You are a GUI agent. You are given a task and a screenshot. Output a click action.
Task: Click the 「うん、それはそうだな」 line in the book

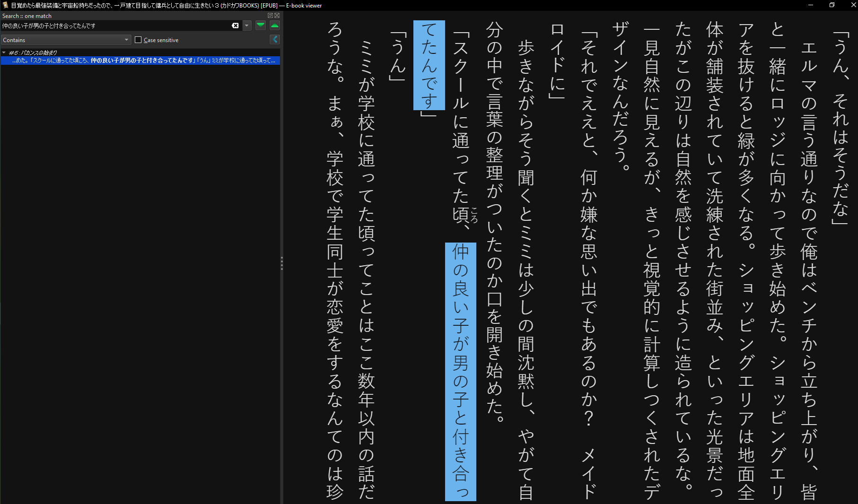[840, 129]
